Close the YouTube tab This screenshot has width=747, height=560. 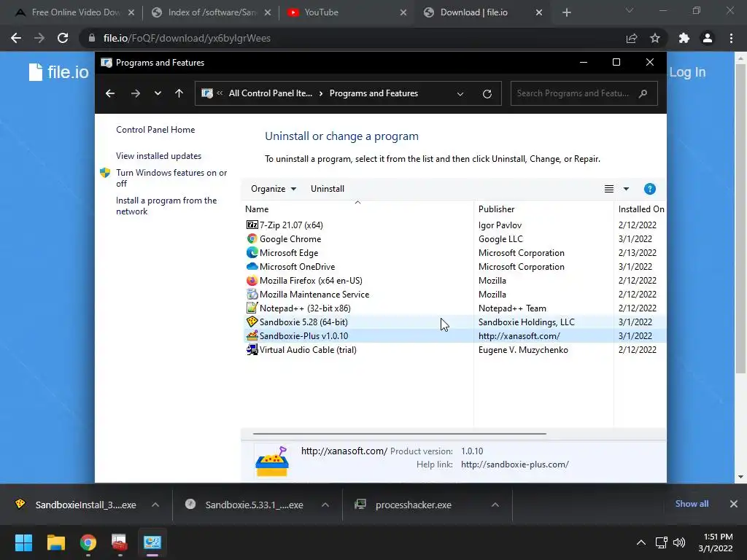[403, 13]
